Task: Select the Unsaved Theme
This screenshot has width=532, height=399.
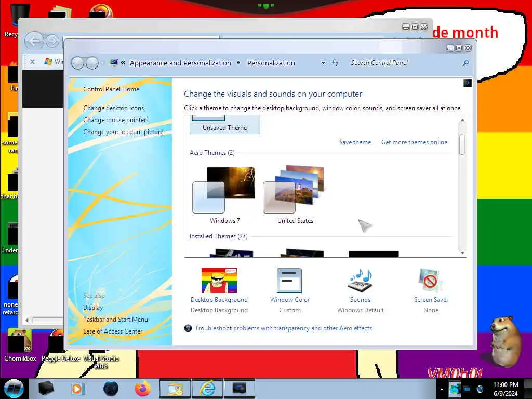Action: [x=224, y=125]
